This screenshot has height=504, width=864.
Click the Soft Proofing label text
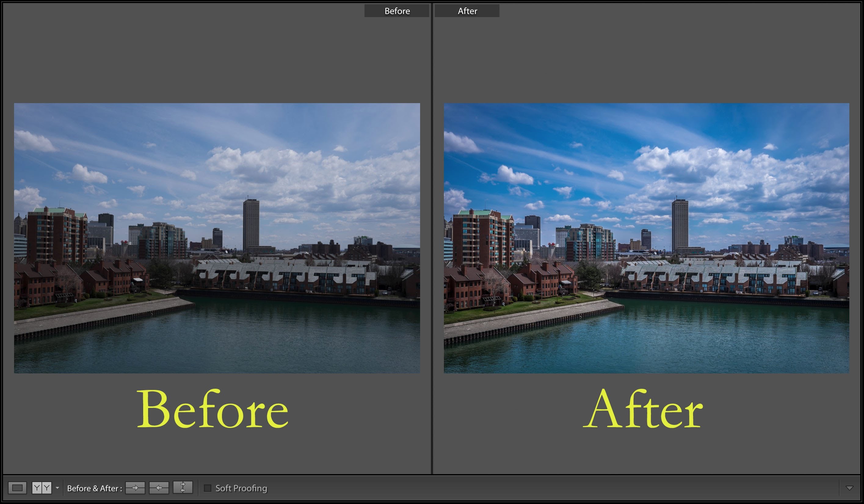click(x=241, y=488)
